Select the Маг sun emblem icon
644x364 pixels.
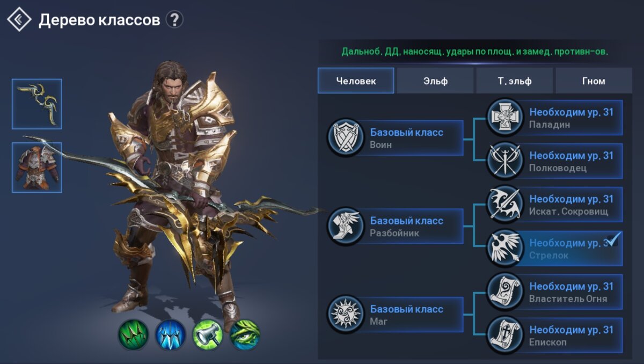346,315
